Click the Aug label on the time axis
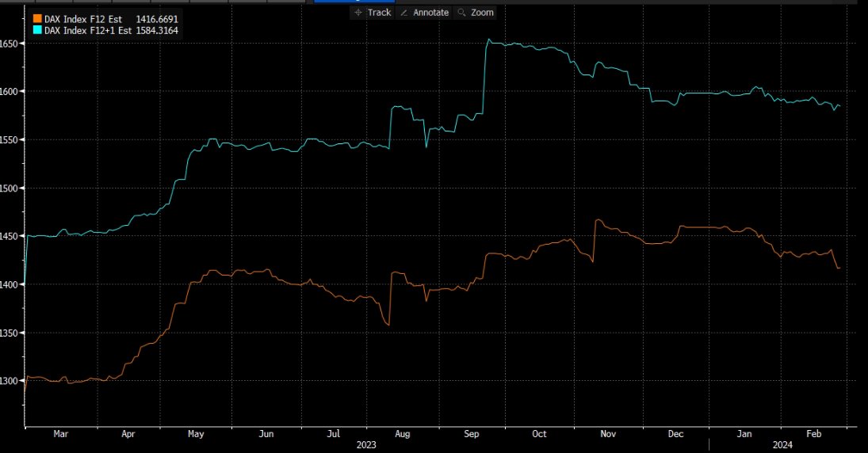The height and width of the screenshot is (453, 868). [x=403, y=434]
